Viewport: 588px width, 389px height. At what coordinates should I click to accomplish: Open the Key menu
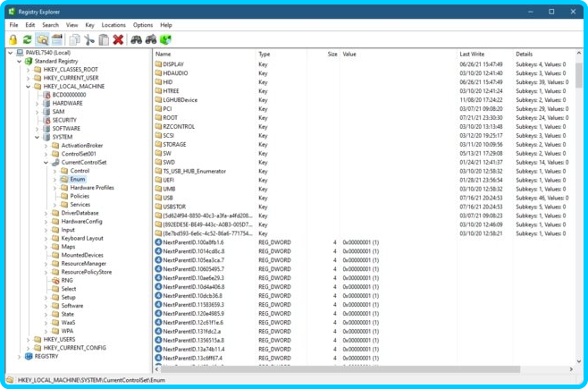[89, 25]
